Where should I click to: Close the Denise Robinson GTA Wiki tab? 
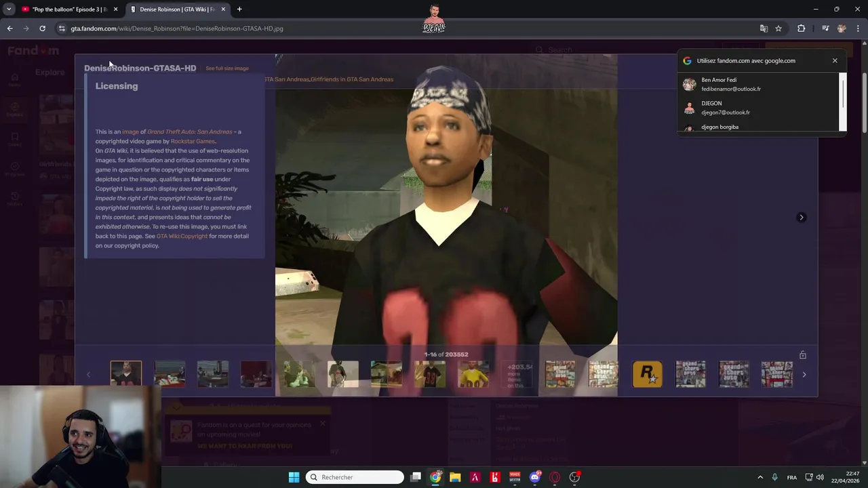224,9
